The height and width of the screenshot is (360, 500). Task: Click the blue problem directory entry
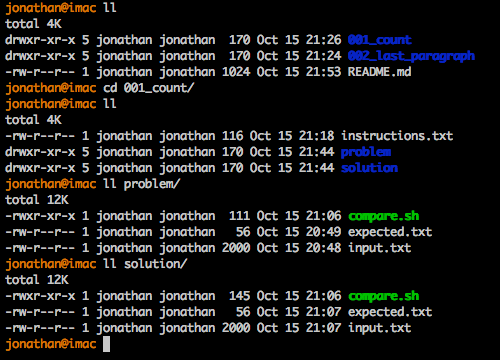[366, 152]
